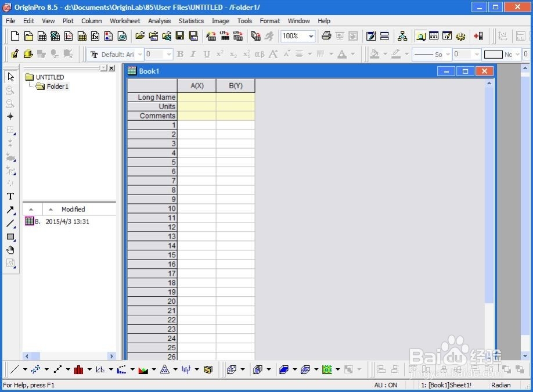This screenshot has height=392, width=533.
Task: Select the Book1 entry dated 2015/4/3 13:31
Action: coord(57,221)
